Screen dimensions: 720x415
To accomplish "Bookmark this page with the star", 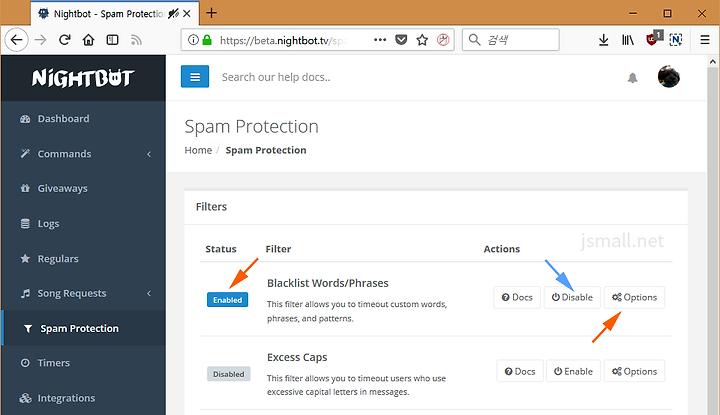I will [x=422, y=40].
